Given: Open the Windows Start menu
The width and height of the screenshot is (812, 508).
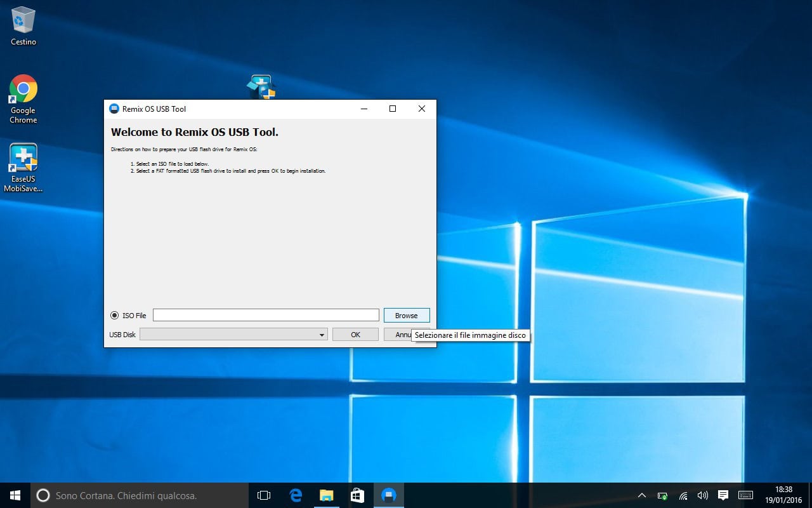Looking at the screenshot, I should click(15, 495).
